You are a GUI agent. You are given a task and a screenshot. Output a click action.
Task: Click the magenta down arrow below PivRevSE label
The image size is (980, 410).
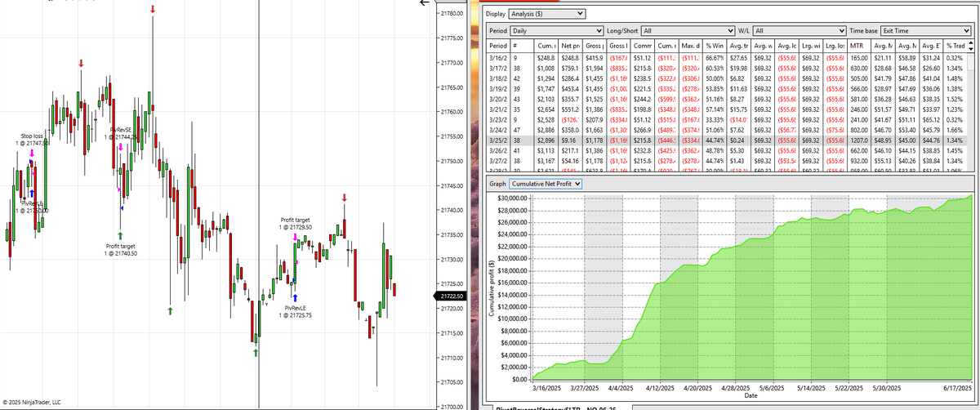tap(120, 148)
